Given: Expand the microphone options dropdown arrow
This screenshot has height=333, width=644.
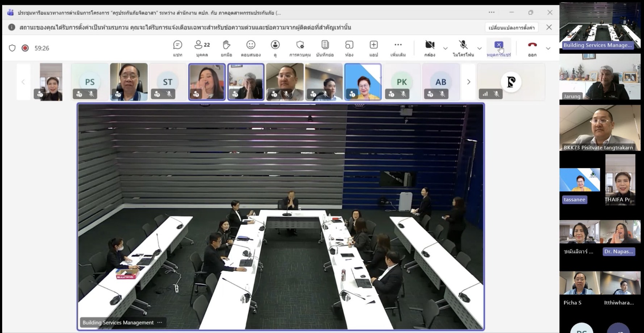Looking at the screenshot, I should [479, 48].
